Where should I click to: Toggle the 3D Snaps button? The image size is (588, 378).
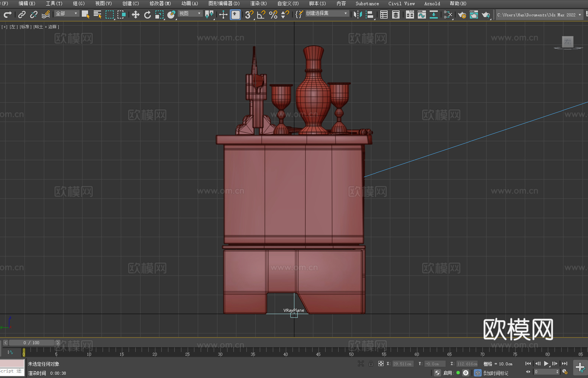[x=249, y=14]
